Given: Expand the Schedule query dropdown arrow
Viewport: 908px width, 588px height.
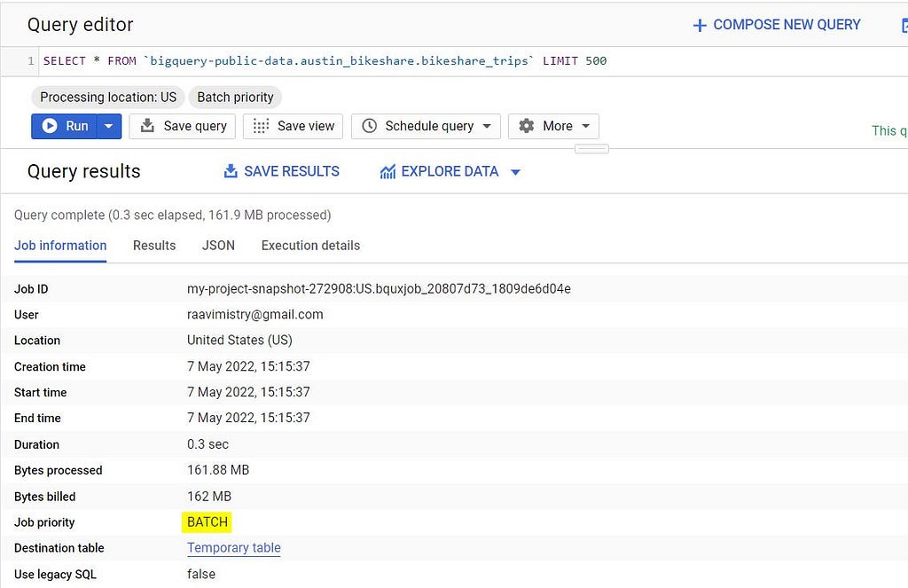Looking at the screenshot, I should point(487,126).
